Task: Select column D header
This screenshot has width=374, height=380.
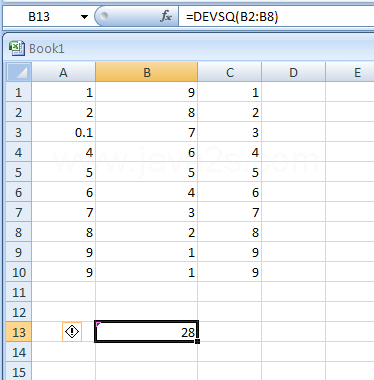Action: pyautogui.click(x=293, y=72)
